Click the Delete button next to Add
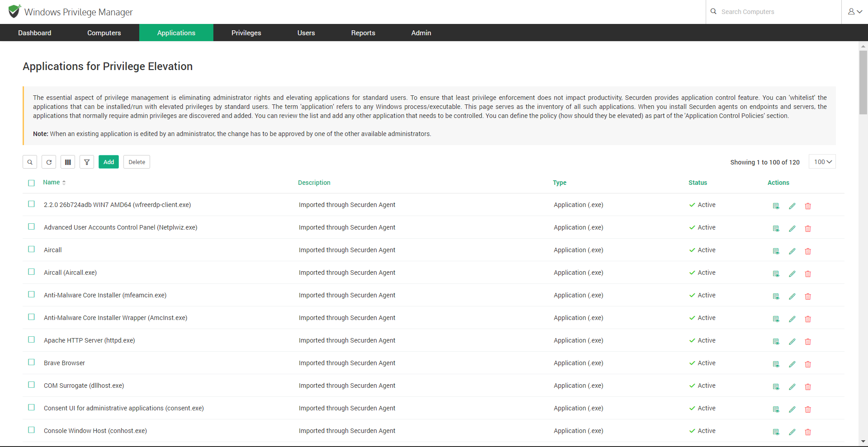This screenshot has height=447, width=868. click(137, 162)
